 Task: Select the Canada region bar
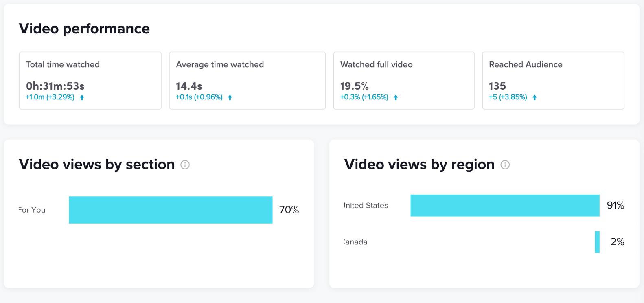pyautogui.click(x=597, y=242)
